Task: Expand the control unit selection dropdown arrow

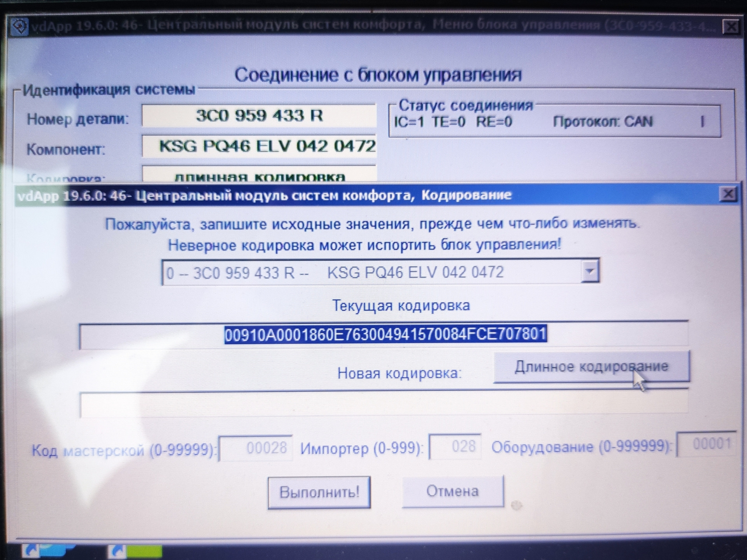Action: (590, 271)
